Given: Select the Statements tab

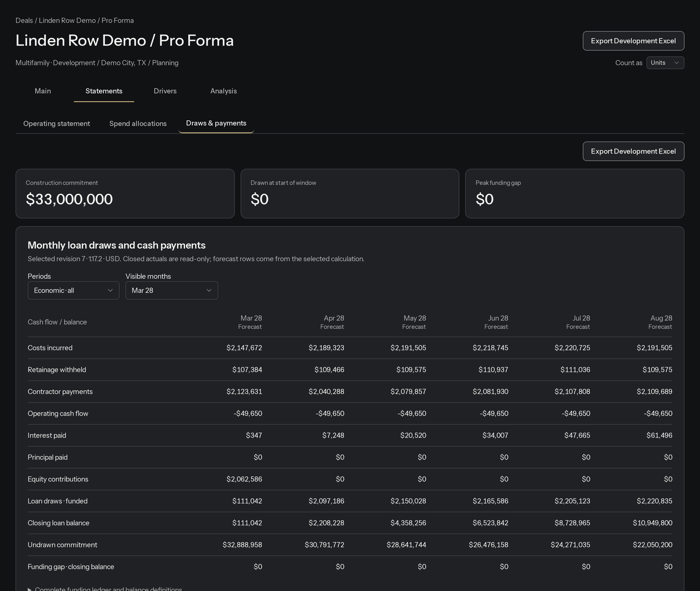Looking at the screenshot, I should click(104, 91).
